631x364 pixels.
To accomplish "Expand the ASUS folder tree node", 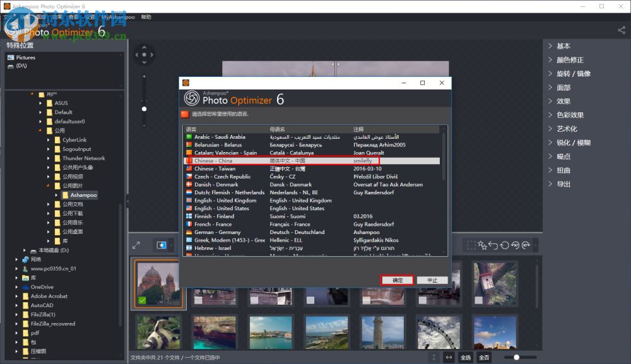I will tap(40, 103).
